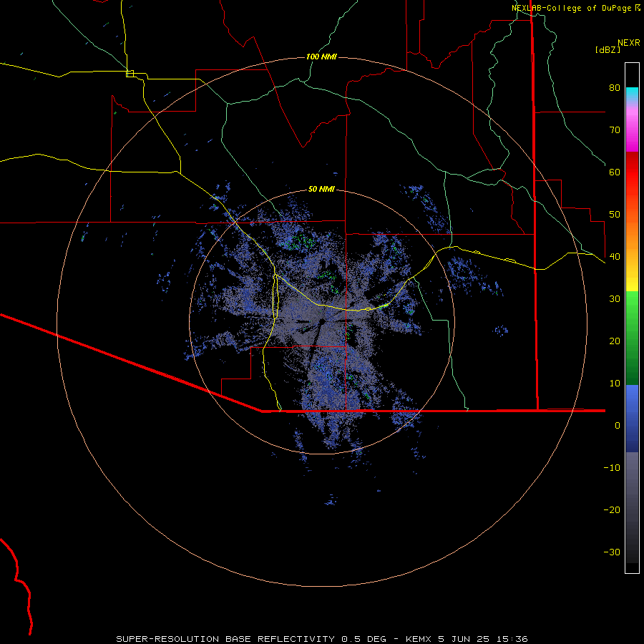
Task: Click the 80 value on the dBZ scale
Action: click(615, 88)
